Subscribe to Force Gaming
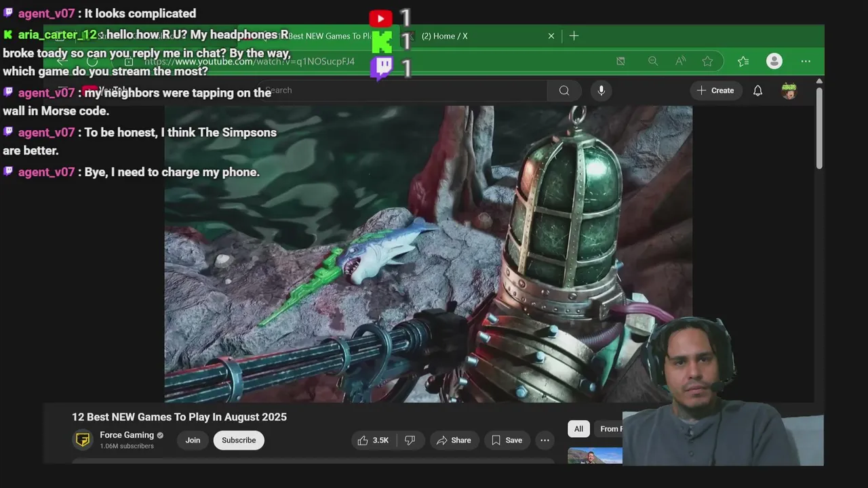This screenshot has height=488, width=868. (x=239, y=441)
